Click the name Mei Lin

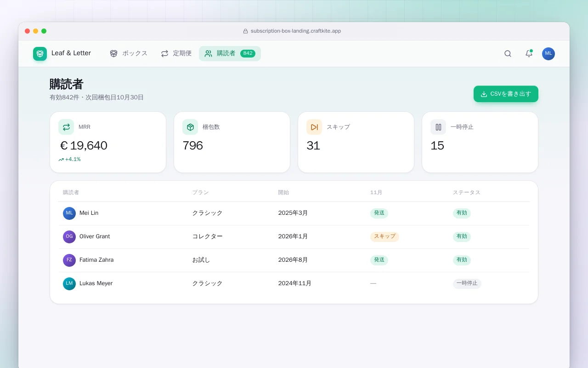pyautogui.click(x=89, y=213)
